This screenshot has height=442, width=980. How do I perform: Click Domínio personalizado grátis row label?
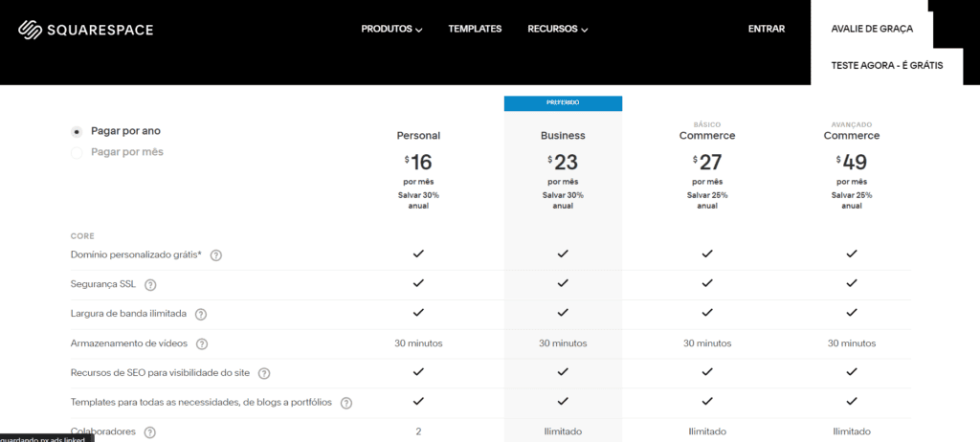tap(136, 254)
